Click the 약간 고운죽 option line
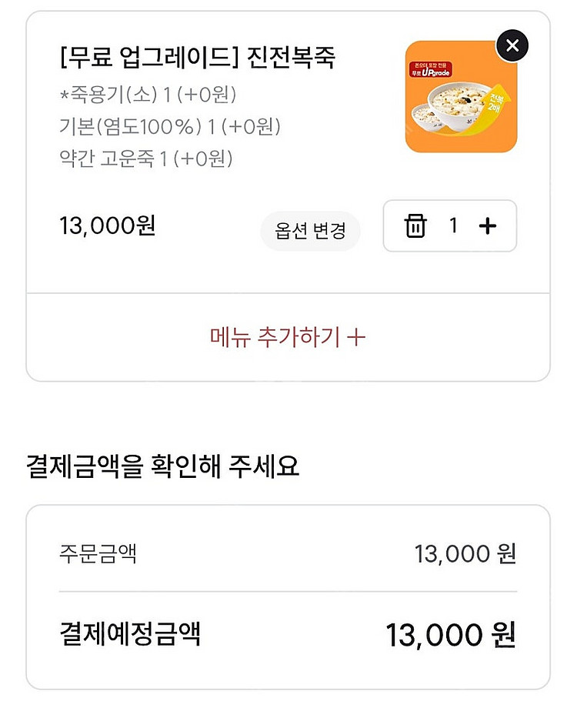The height and width of the screenshot is (728, 577). (x=145, y=159)
